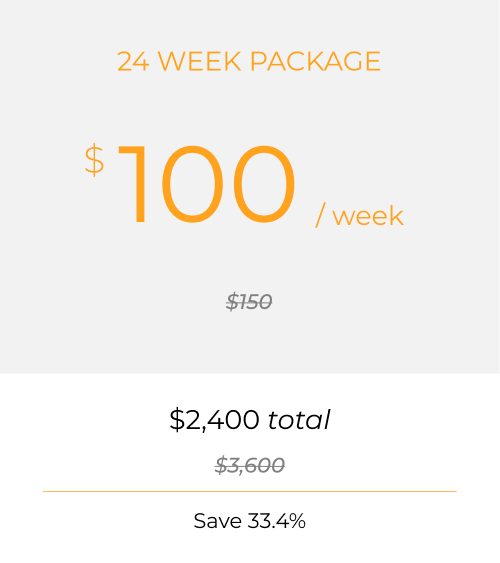Select the struck-through "$3,600" price
This screenshot has height=563, width=500.
250,465
